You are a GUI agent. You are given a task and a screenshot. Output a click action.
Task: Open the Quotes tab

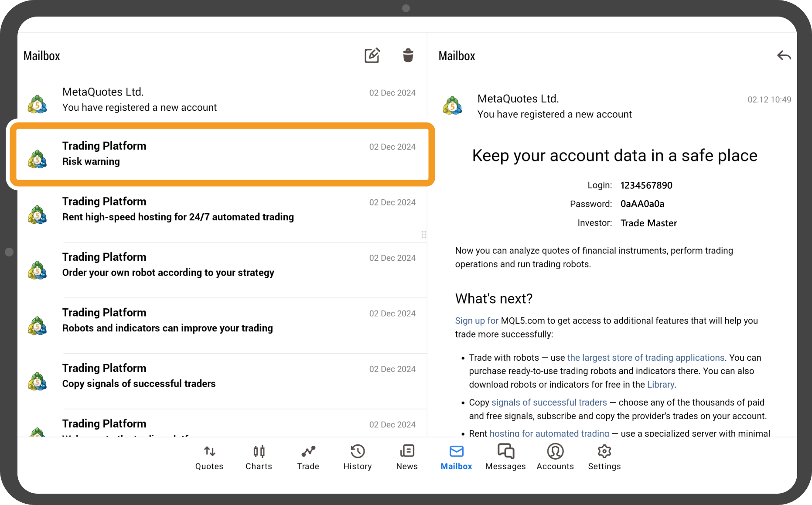209,457
